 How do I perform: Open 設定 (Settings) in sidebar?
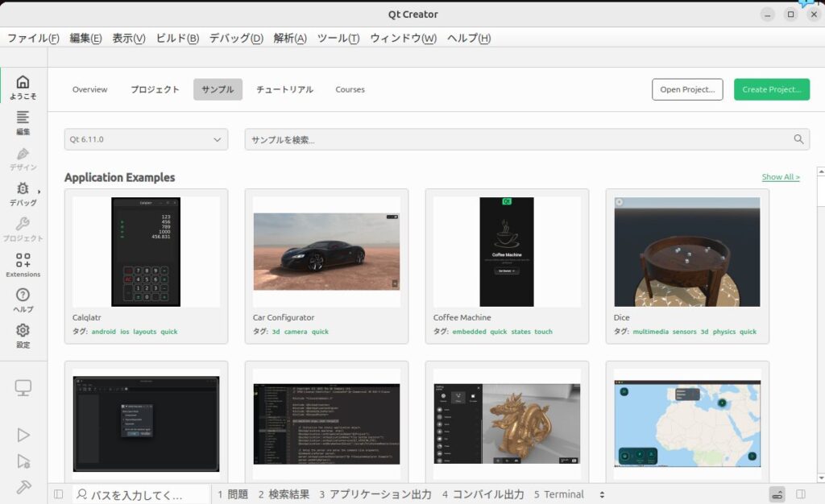click(x=23, y=336)
